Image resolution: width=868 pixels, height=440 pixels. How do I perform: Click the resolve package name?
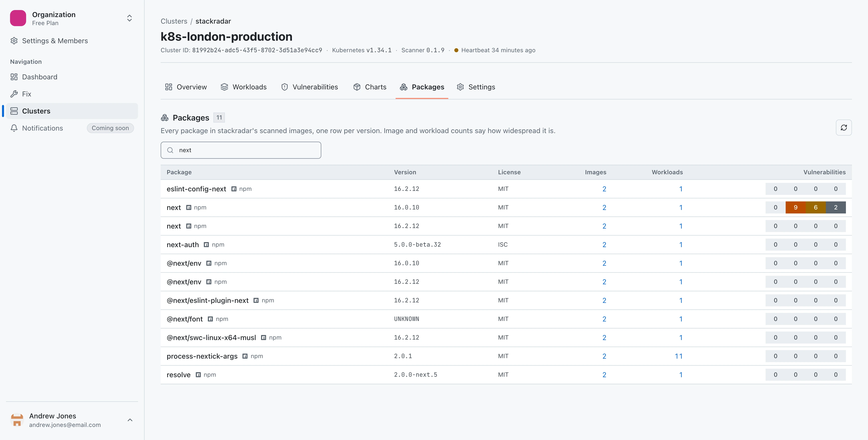tap(178, 375)
